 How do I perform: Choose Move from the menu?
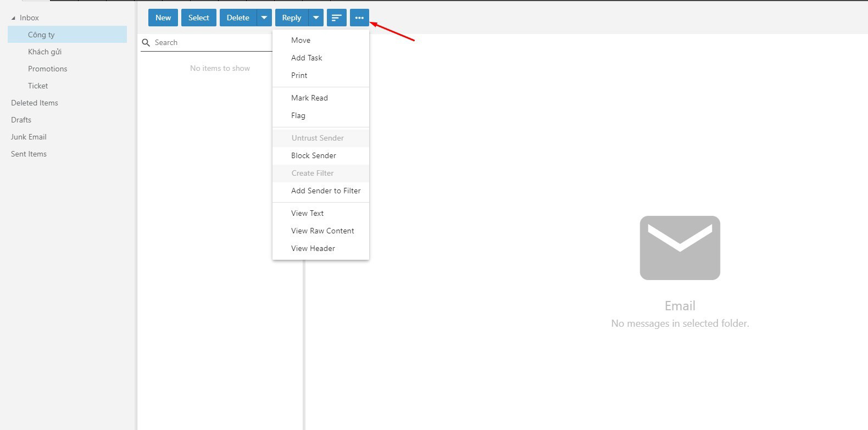[x=301, y=40]
